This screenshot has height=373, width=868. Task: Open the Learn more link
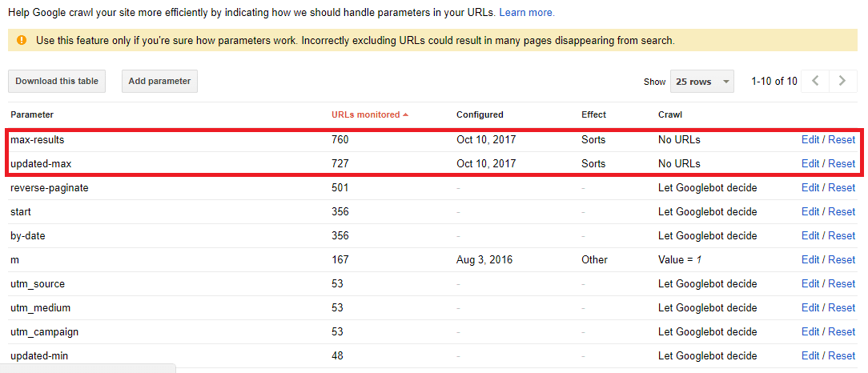(x=527, y=13)
